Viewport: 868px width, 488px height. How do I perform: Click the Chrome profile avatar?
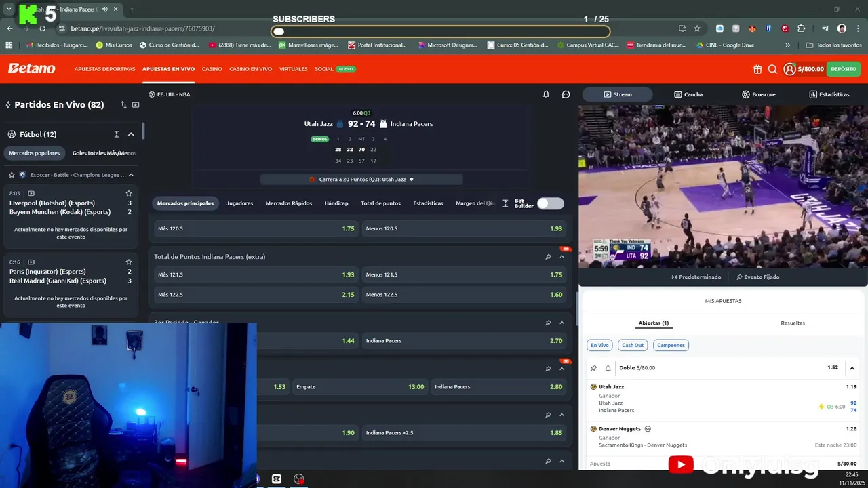click(x=842, y=28)
